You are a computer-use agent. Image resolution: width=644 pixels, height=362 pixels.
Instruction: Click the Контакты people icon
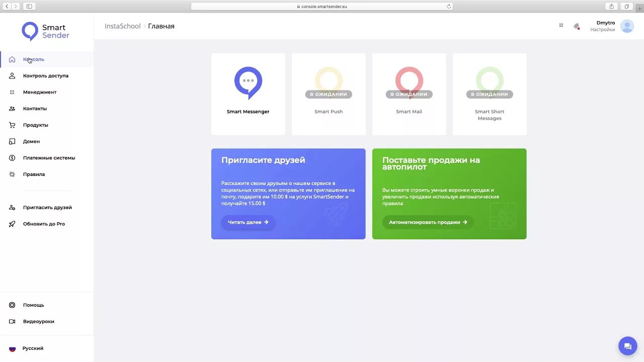coord(12,109)
